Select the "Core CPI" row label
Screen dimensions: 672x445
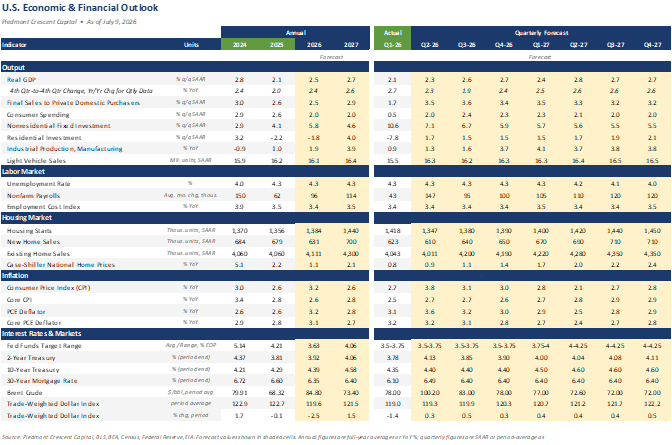coord(19,300)
